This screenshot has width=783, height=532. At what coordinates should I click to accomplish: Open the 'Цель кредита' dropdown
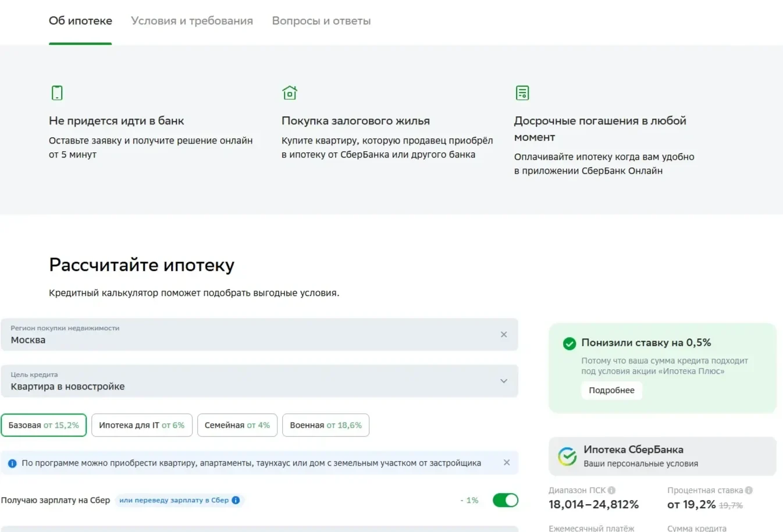259,381
